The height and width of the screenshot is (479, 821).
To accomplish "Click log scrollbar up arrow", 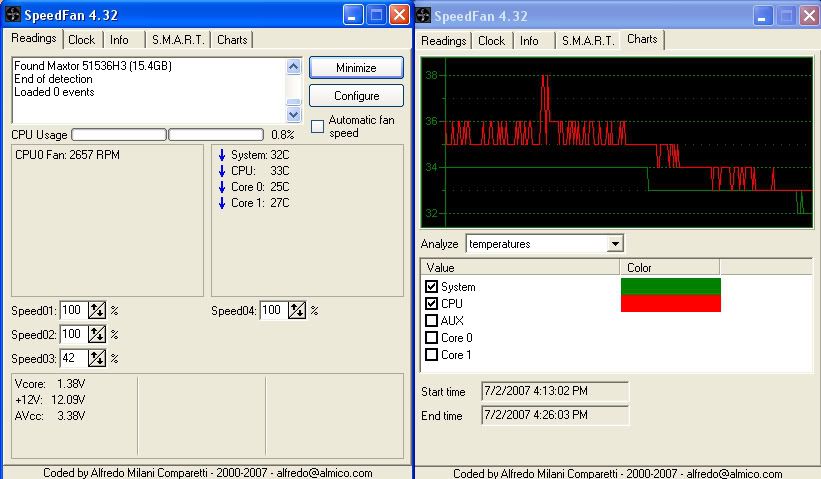I will click(x=294, y=66).
